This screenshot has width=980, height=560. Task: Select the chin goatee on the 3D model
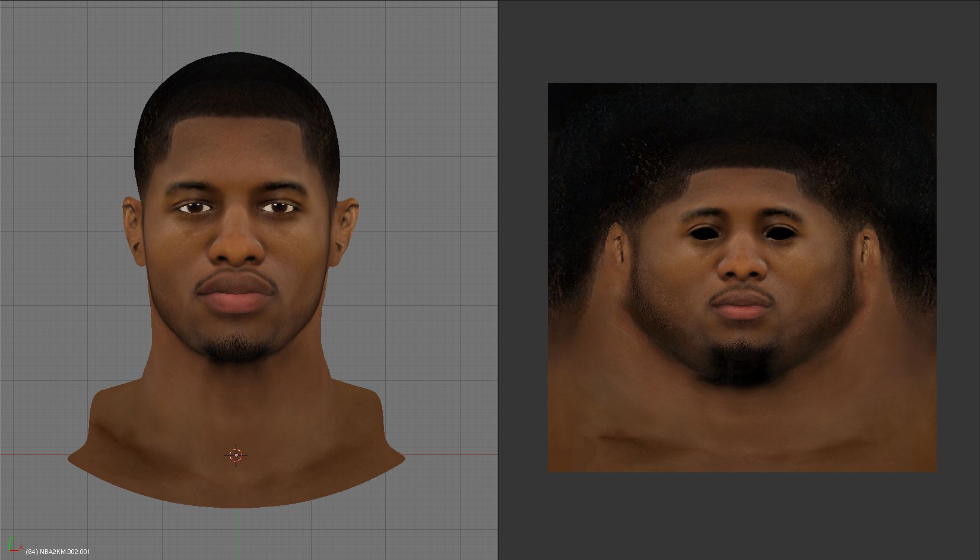coord(236,347)
